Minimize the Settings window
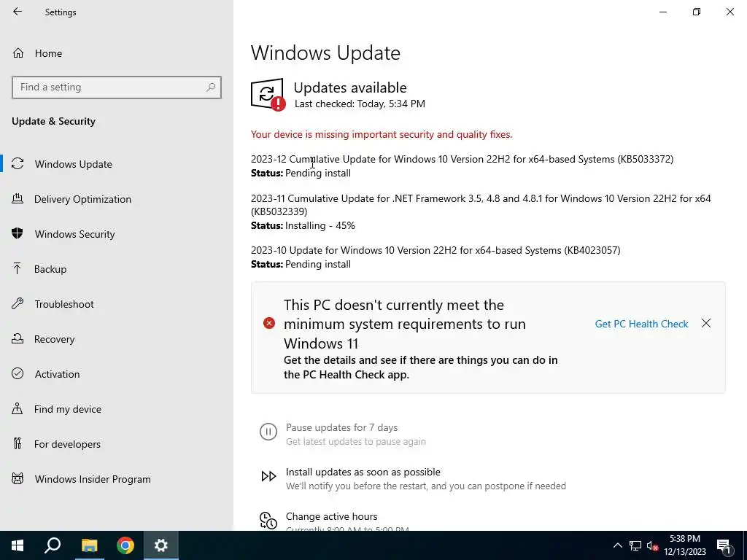The height and width of the screenshot is (560, 747). (662, 12)
